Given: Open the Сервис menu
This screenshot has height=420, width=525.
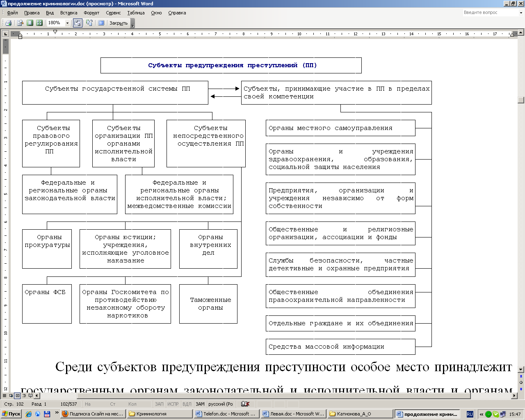Looking at the screenshot, I should (x=113, y=13).
